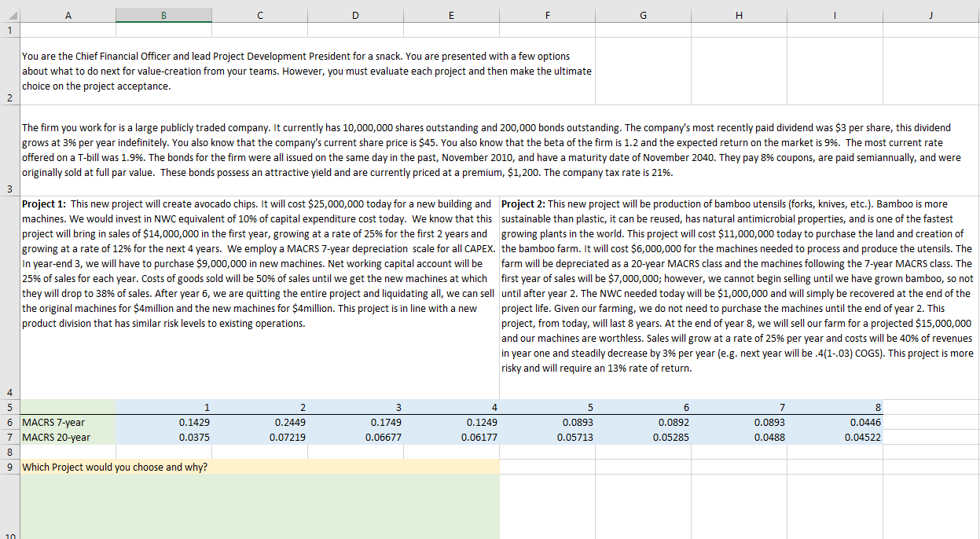The height and width of the screenshot is (539, 980).
Task: Click the cell labeled MACRS 7-year
Action: pos(67,422)
